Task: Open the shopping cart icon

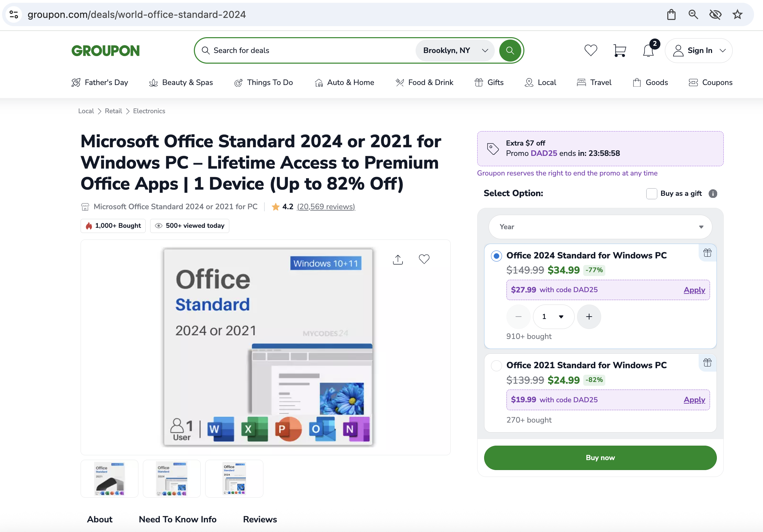Action: (619, 51)
